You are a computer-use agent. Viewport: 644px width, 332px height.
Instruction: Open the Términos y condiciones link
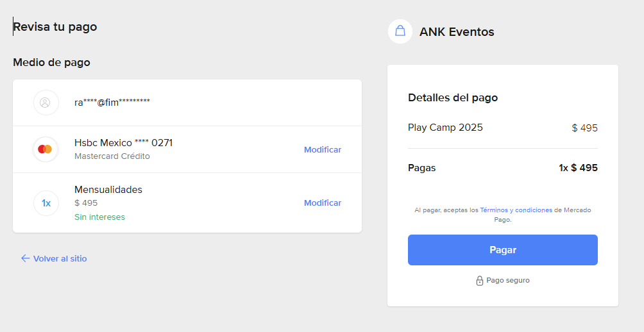pos(516,210)
